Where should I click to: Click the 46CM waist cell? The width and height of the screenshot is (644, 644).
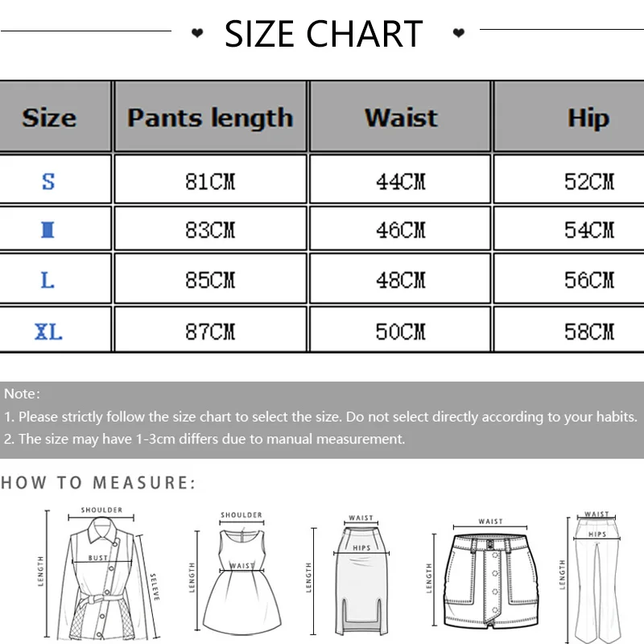(x=401, y=230)
